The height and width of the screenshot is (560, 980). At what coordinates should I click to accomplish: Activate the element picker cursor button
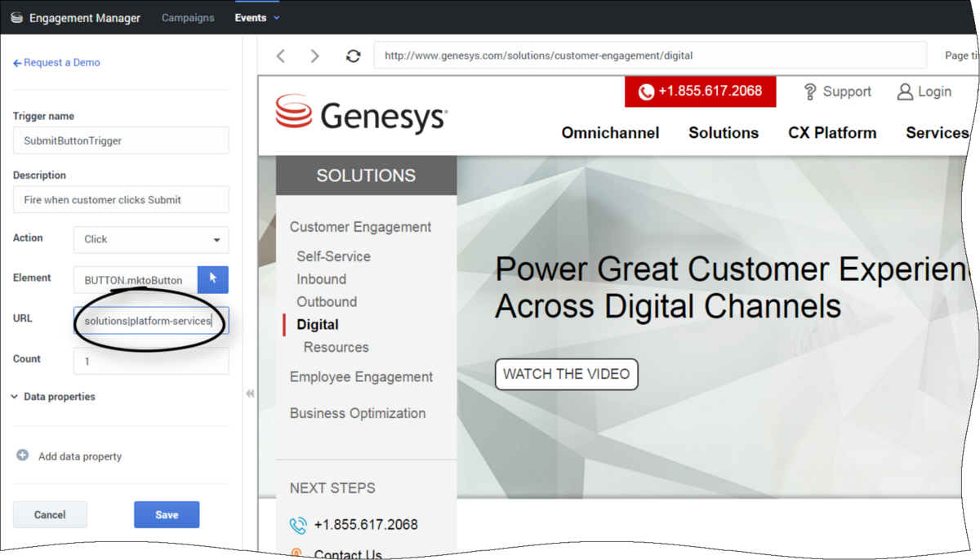pyautogui.click(x=213, y=279)
